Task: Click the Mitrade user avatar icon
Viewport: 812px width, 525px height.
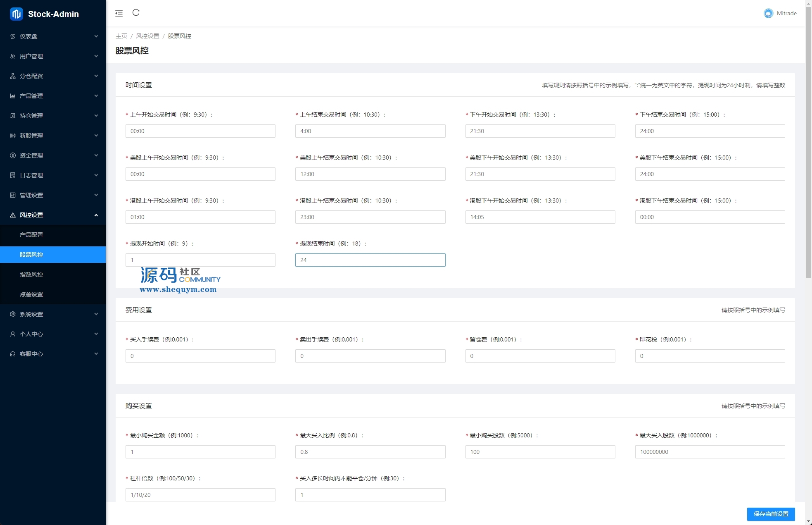Action: [x=768, y=13]
